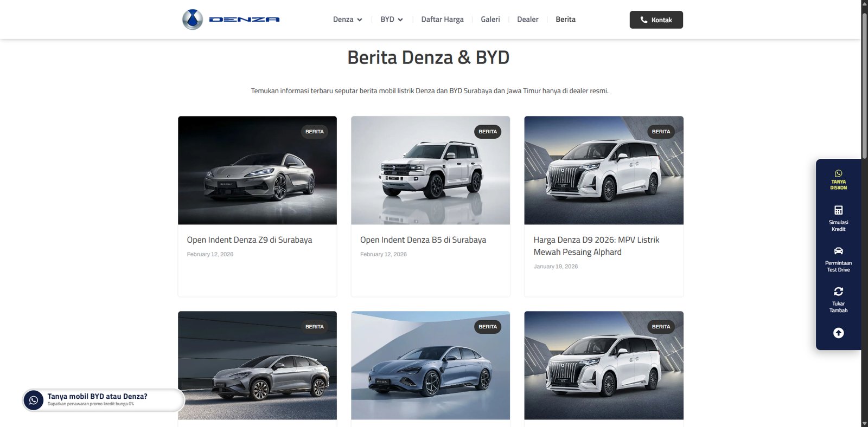Open the article Open Indent Denza B5 di Surabaya
Image resolution: width=868 pixels, height=427 pixels.
point(423,240)
